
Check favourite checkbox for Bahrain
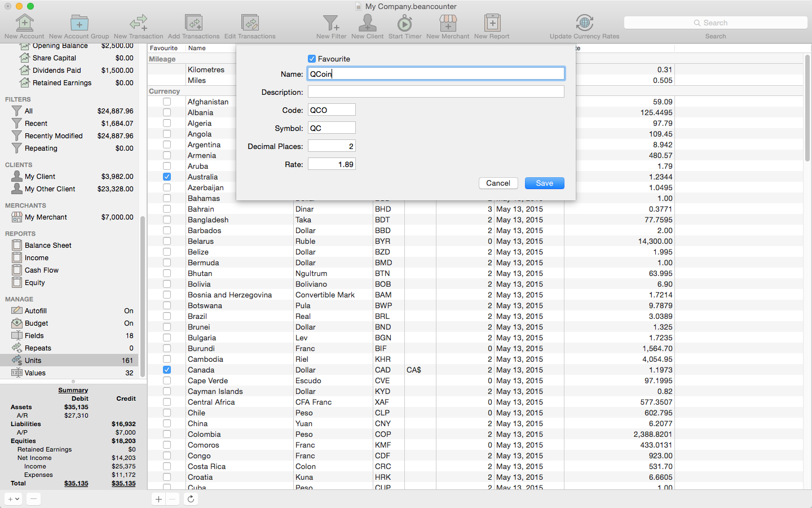point(167,209)
